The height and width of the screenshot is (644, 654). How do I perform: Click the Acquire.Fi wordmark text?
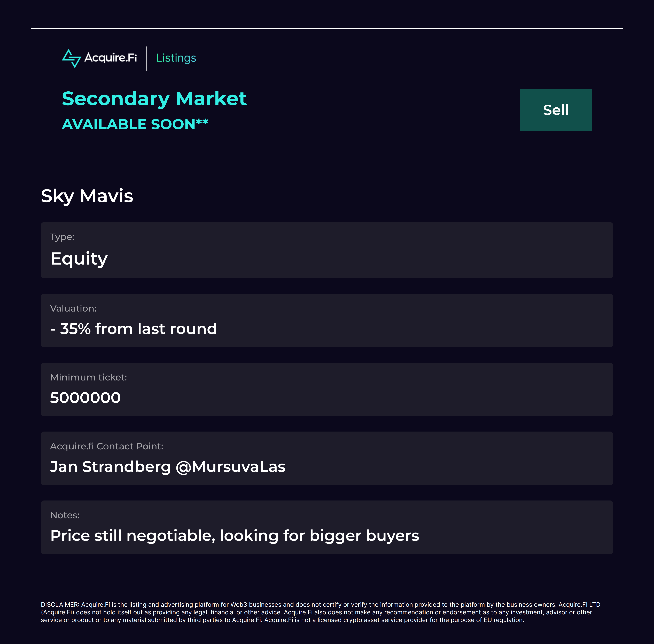point(111,58)
